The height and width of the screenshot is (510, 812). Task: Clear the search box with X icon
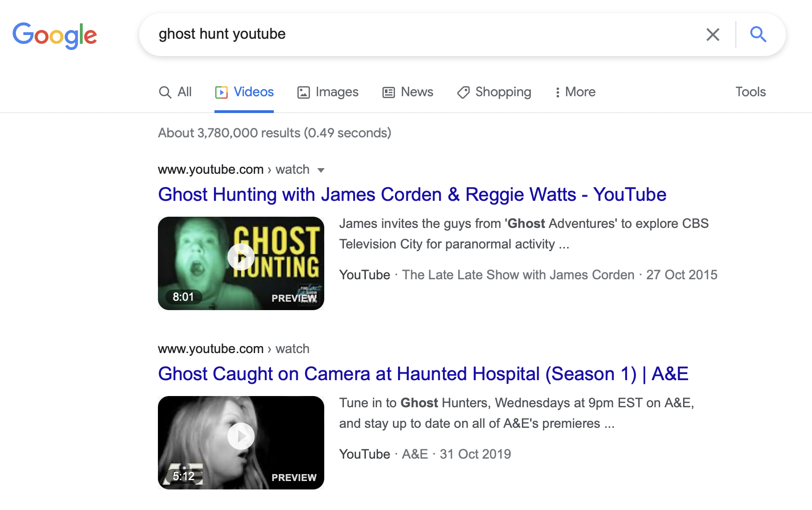click(712, 35)
